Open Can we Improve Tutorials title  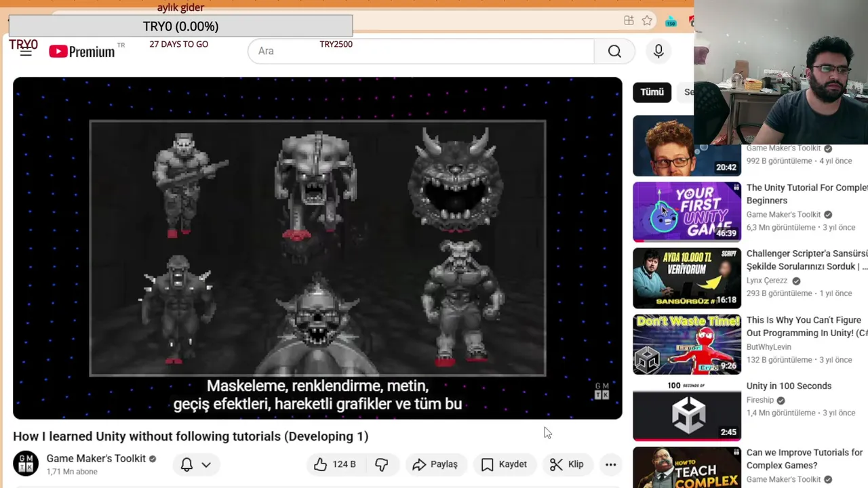tap(805, 459)
